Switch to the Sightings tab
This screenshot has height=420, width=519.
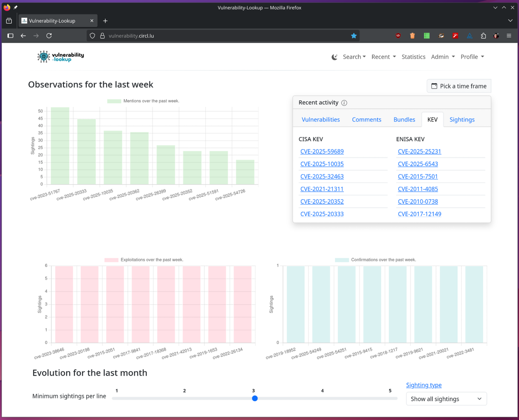(462, 120)
